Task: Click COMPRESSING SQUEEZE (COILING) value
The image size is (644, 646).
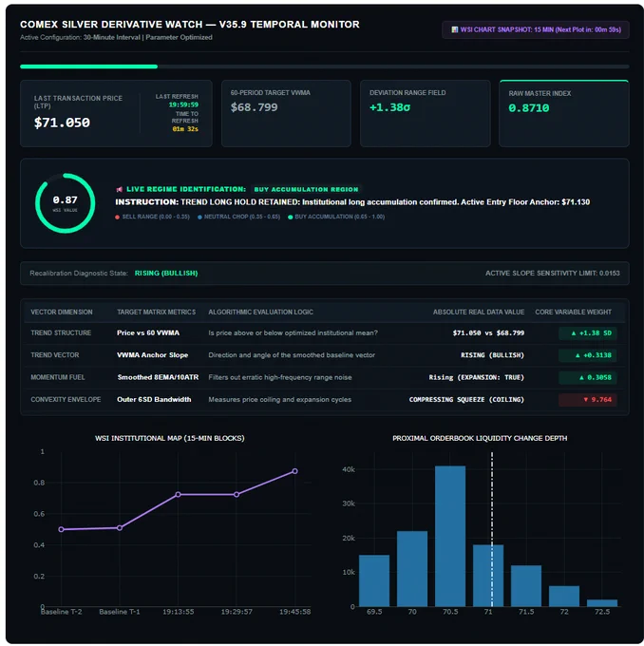Action: (x=466, y=400)
